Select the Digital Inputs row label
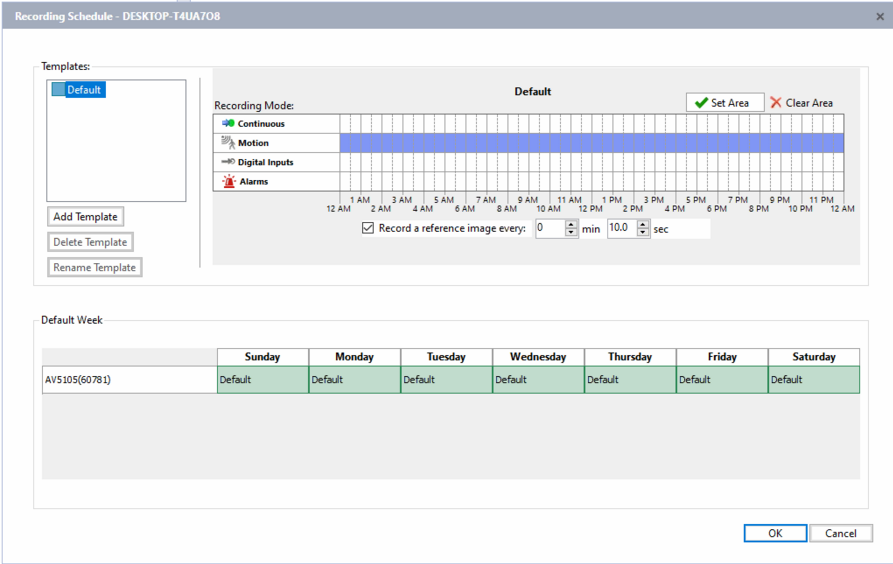Image resolution: width=893 pixels, height=564 pixels. (265, 162)
